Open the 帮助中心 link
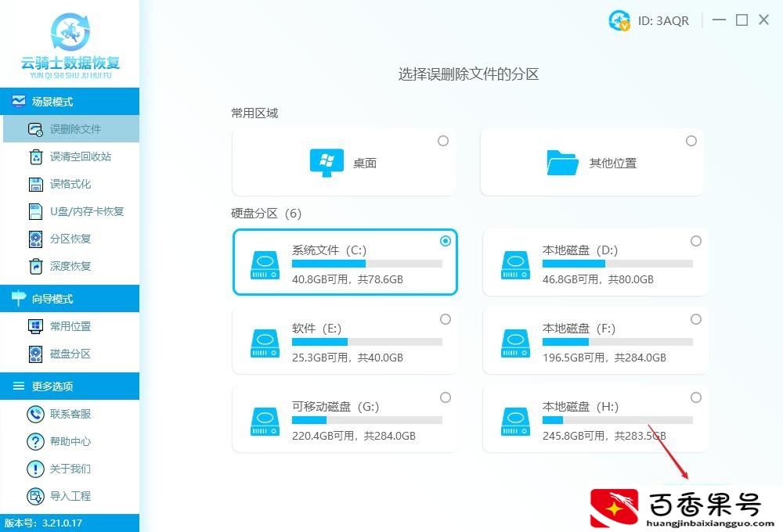Viewport: 783px width, 532px height. click(70, 441)
